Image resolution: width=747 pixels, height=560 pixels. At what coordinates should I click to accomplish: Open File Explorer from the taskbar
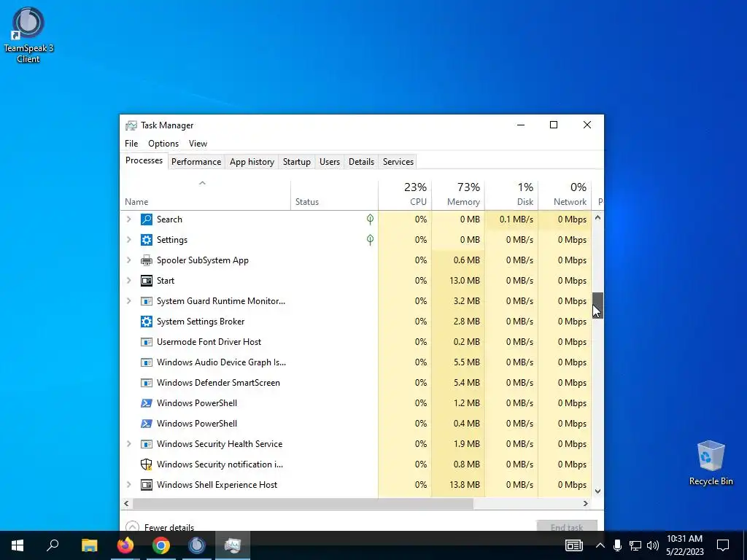coord(89,545)
